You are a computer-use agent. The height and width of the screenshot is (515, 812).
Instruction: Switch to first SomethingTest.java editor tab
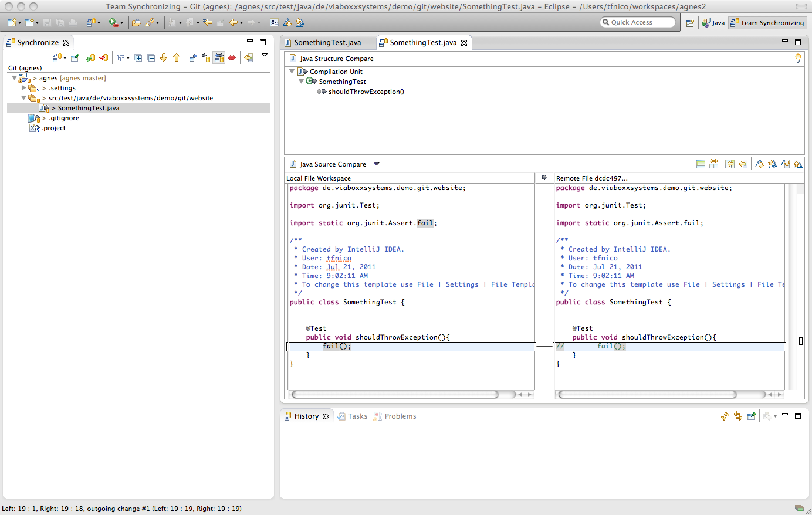[327, 43]
